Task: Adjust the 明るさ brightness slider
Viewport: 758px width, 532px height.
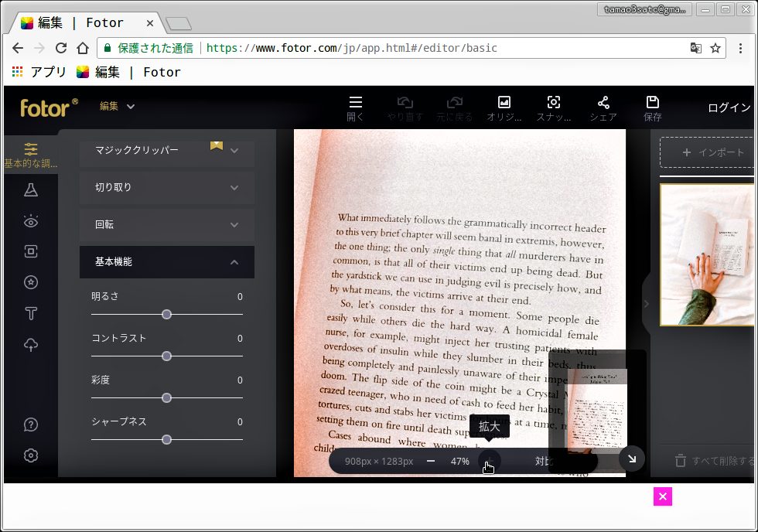Action: pos(167,315)
